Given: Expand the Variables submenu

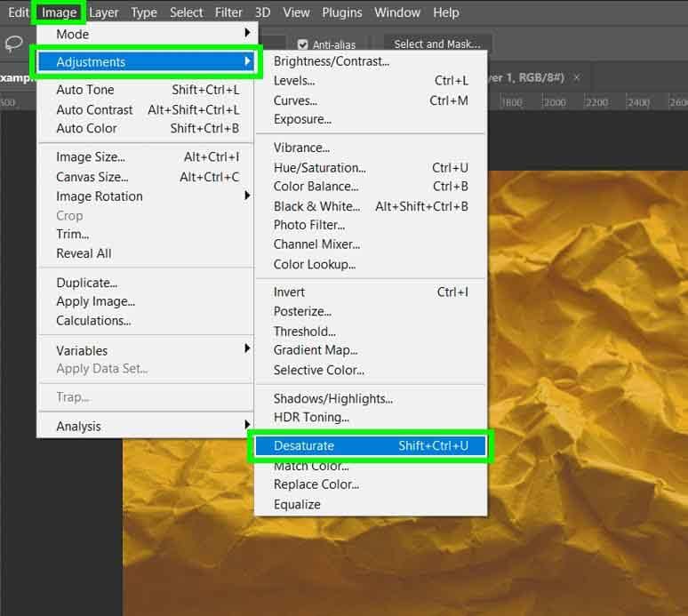Looking at the screenshot, I should coord(147,350).
